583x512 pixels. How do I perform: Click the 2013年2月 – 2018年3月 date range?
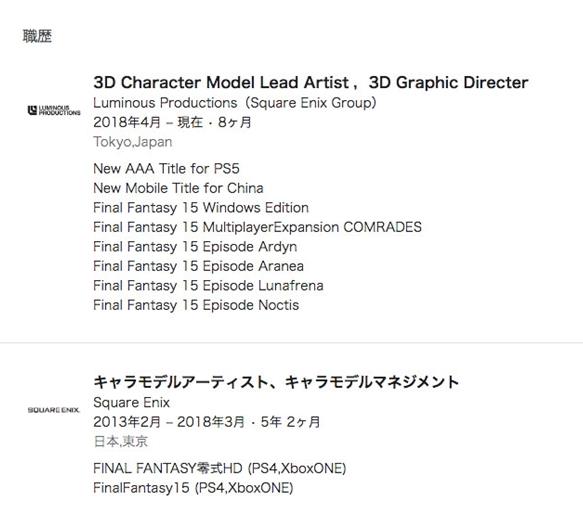pos(169,422)
